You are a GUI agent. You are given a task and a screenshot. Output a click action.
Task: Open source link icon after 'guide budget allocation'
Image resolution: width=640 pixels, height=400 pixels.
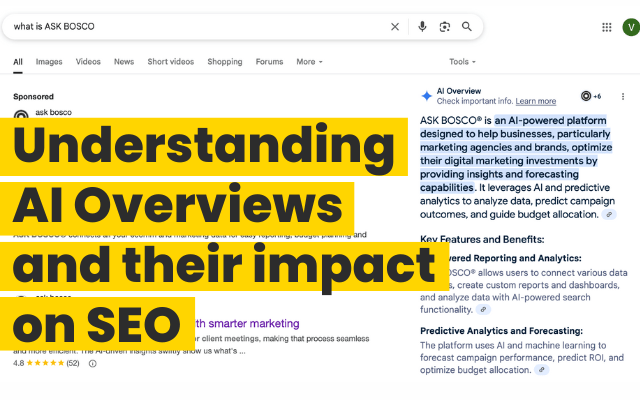pos(609,215)
